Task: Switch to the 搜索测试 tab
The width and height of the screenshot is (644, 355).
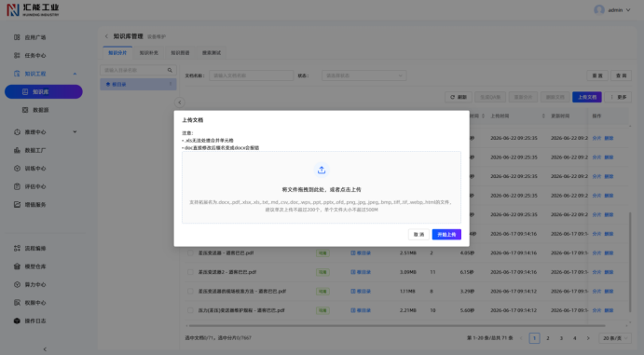Action: (212, 53)
